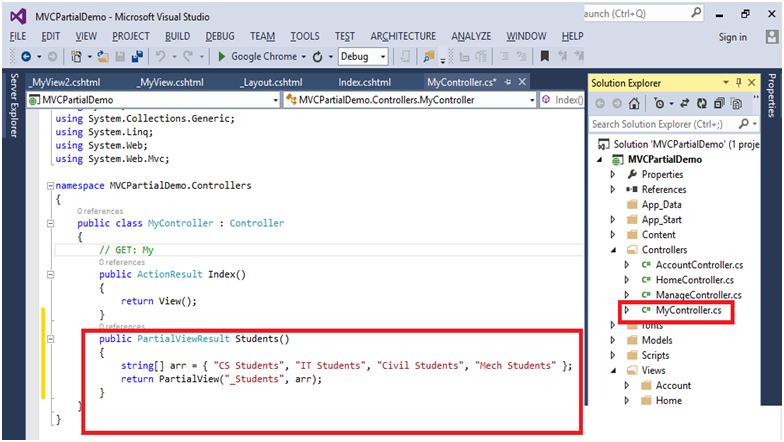
Task: Click the Undo arrow icon
Action: point(160,56)
